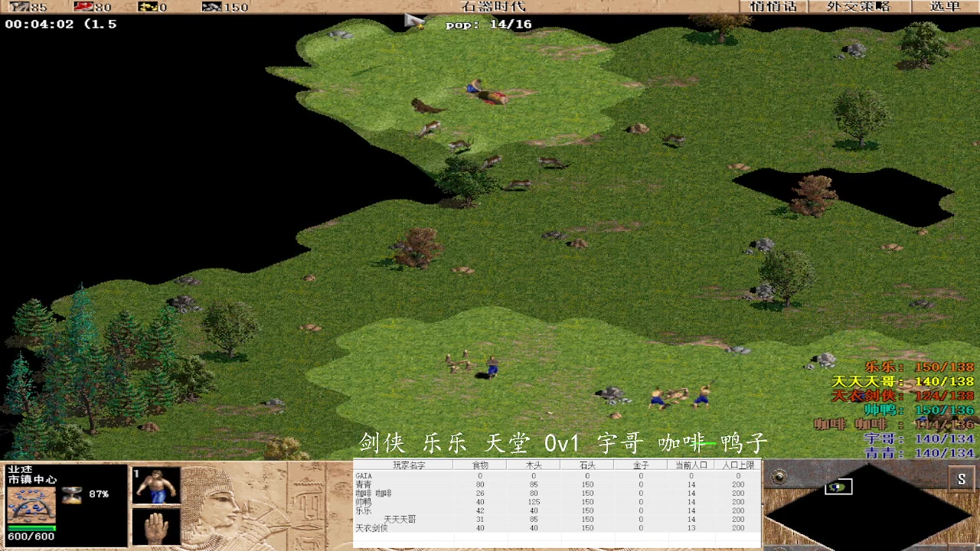Screen dimensions: 980x551
Task: Click the round metal knob left of minimap
Action: coord(779,478)
